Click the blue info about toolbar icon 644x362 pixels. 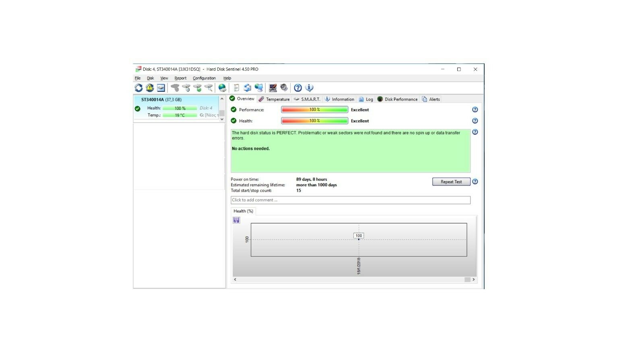tap(309, 88)
